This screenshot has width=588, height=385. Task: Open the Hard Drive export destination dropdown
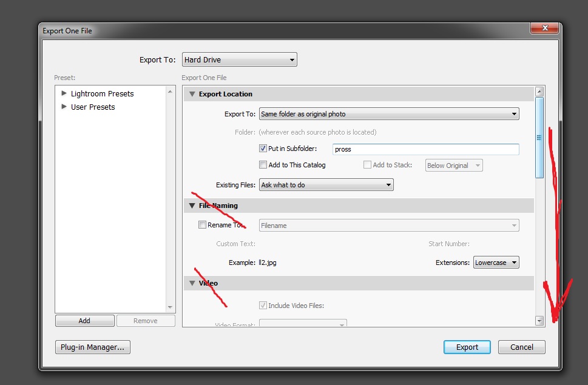pos(239,59)
